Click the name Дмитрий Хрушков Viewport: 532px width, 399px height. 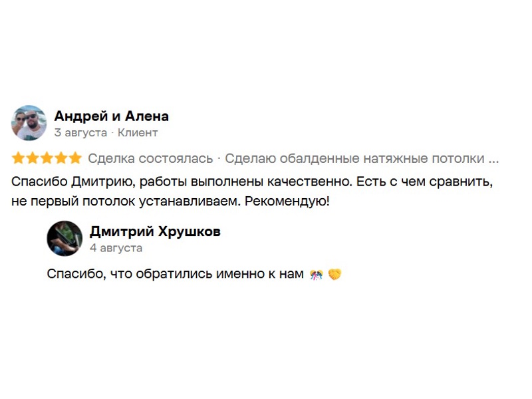pyautogui.click(x=155, y=231)
